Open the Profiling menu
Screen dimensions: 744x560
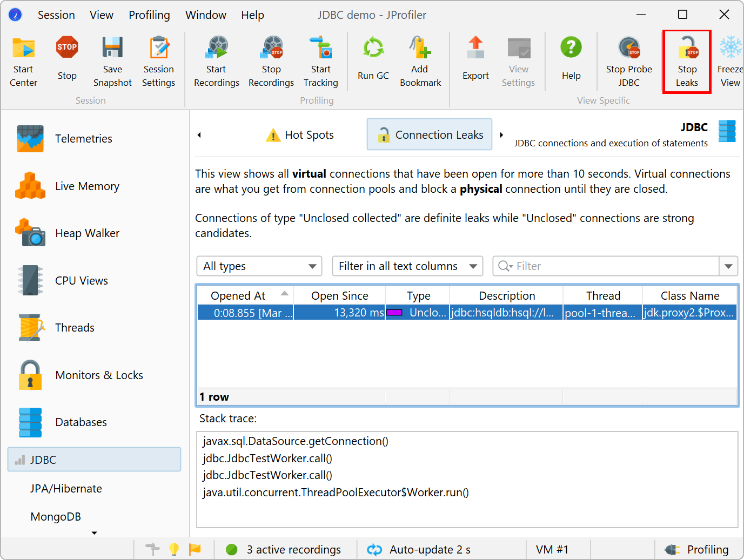(149, 15)
